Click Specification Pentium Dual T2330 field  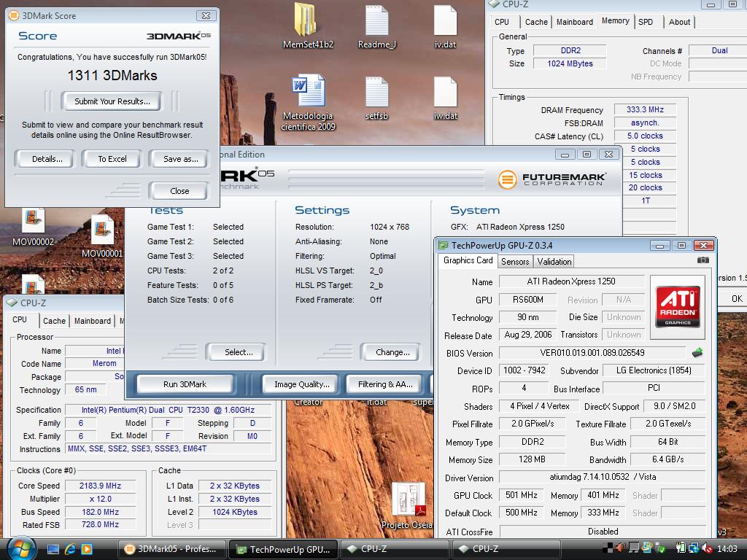(168, 410)
